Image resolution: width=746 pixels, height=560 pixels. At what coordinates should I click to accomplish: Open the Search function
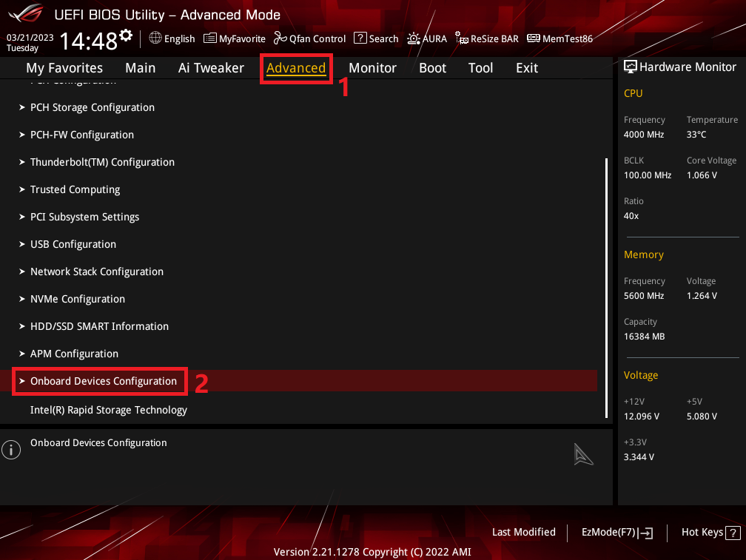(x=376, y=38)
